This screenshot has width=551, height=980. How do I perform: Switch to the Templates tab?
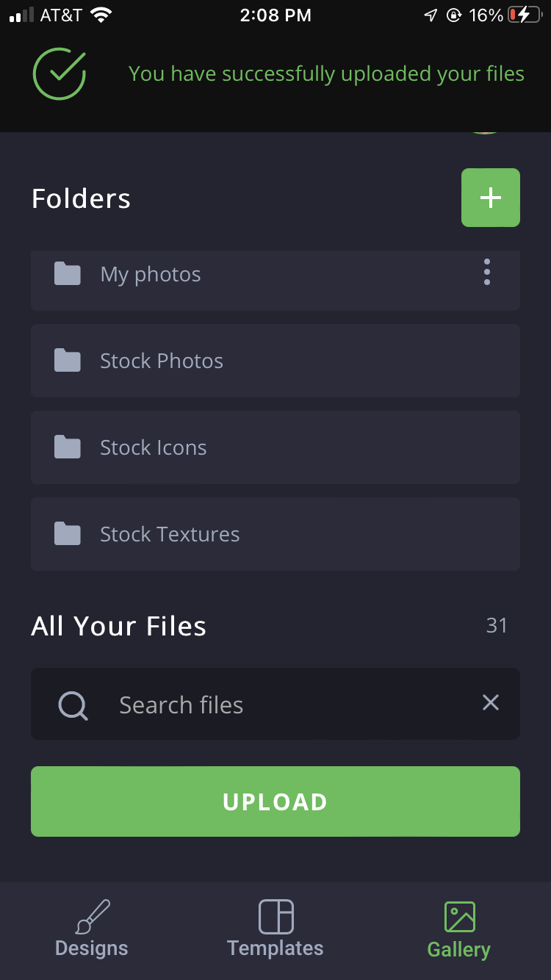click(x=275, y=929)
